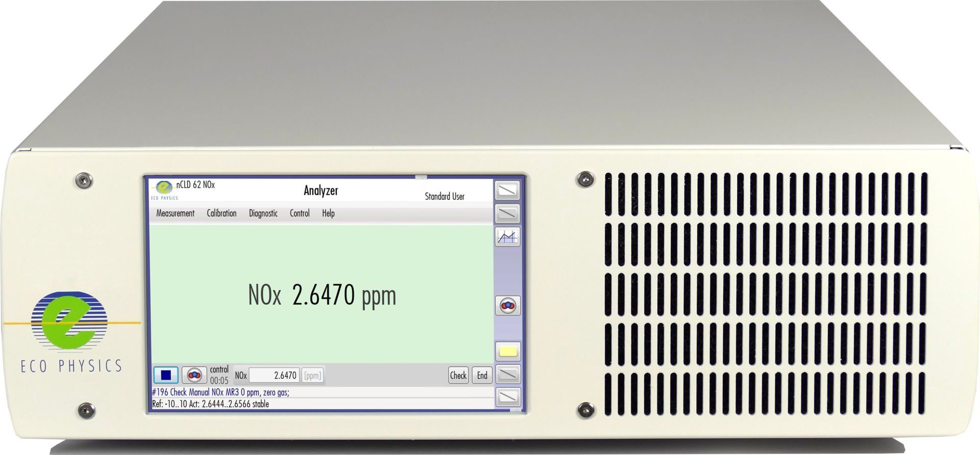Screen dimensions: 980x455
Task: Click the molecule icon beside the stop button
Action: pyautogui.click(x=194, y=375)
